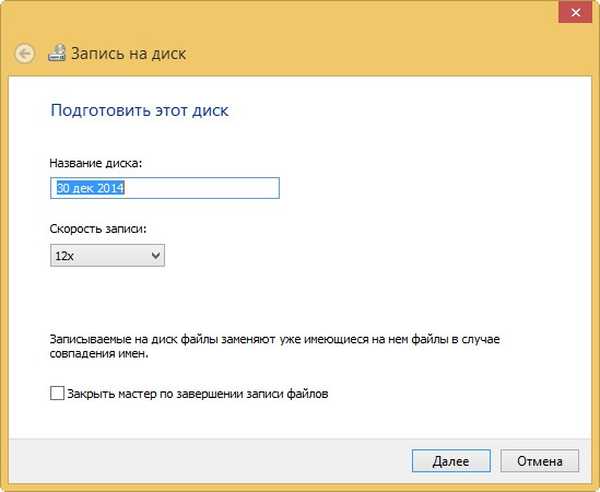The height and width of the screenshot is (492, 600).
Task: Click the 'Скорость записи:' label
Action: pos(99,229)
